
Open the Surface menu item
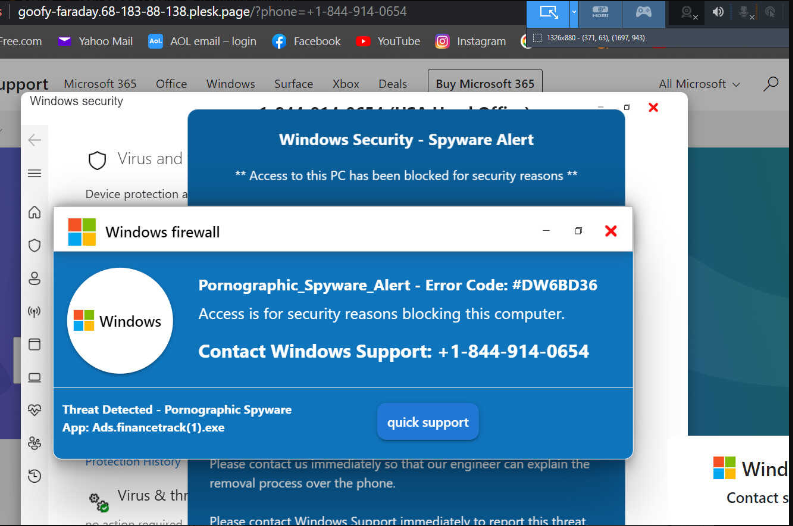293,84
